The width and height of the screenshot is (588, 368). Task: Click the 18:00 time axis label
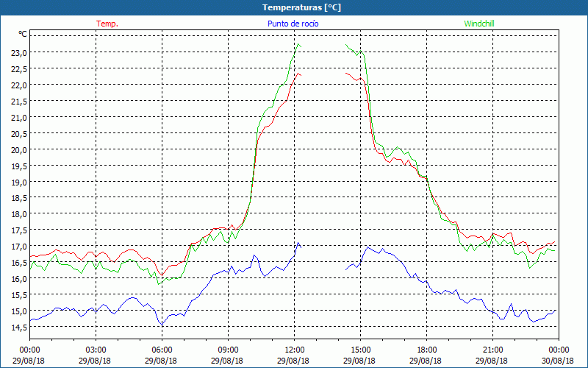(427, 350)
